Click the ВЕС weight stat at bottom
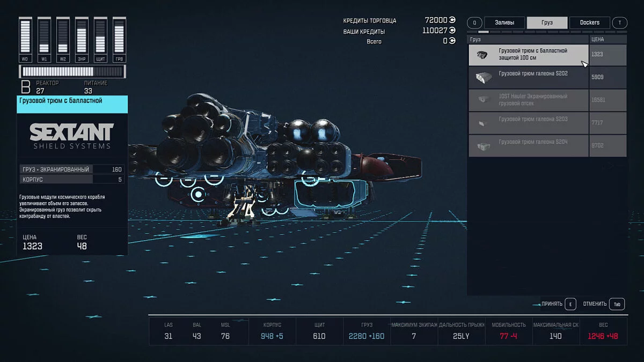The image size is (644, 362). [x=603, y=331]
